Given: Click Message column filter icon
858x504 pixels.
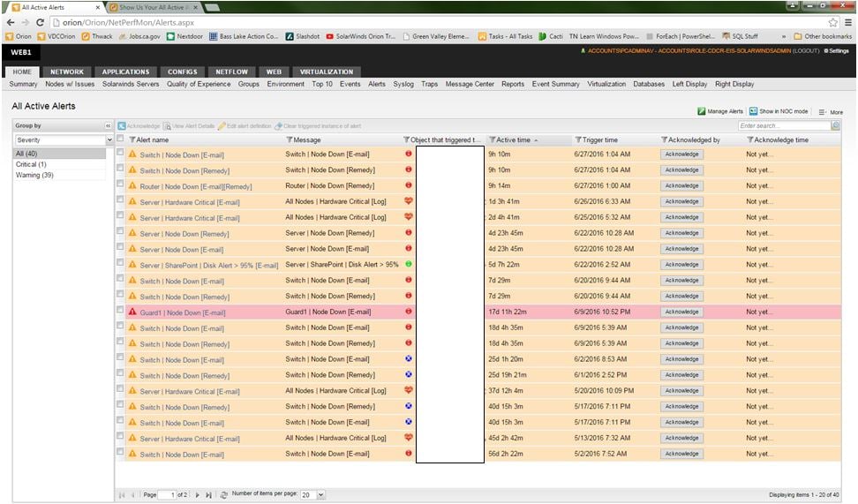Looking at the screenshot, I should [x=290, y=139].
